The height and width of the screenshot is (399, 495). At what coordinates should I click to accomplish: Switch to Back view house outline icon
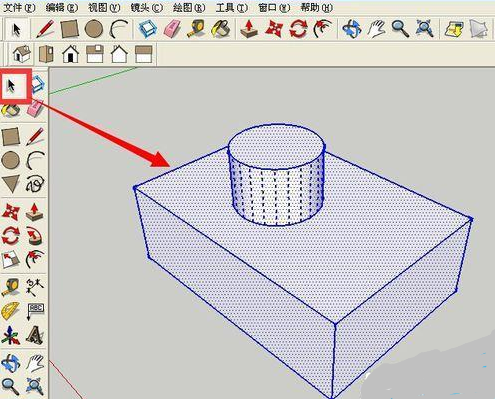(x=119, y=54)
